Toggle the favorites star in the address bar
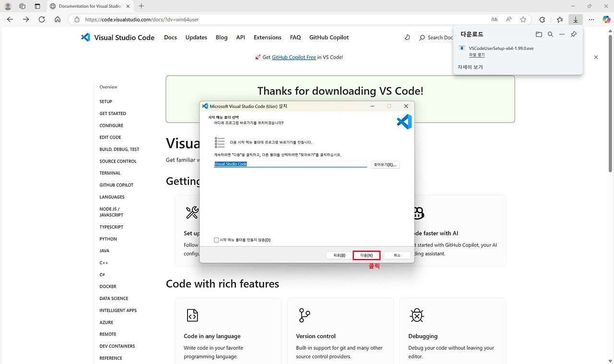614x364 pixels. pyautogui.click(x=523, y=19)
